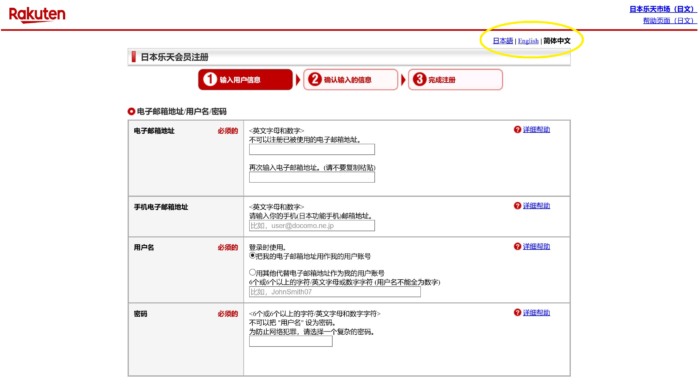Viewport: 700px width, 382px height.
Task: Click the question mark icon in 手机电子邮箱地址 row
Action: coord(517,206)
